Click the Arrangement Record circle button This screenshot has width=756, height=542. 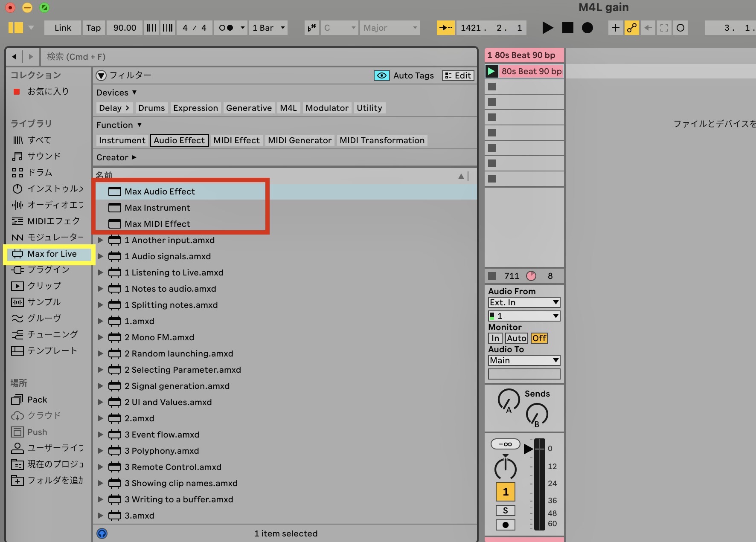tap(587, 28)
